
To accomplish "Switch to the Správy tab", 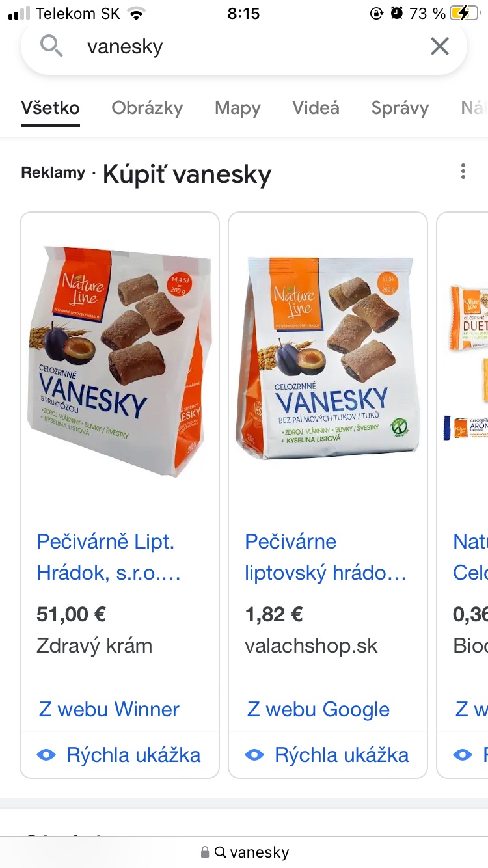I will point(400,108).
